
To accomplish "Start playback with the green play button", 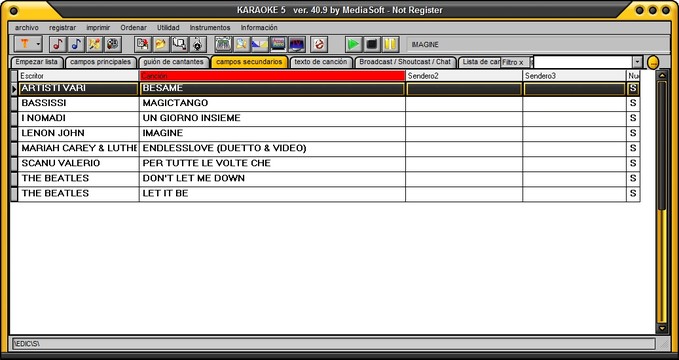I will pos(354,44).
